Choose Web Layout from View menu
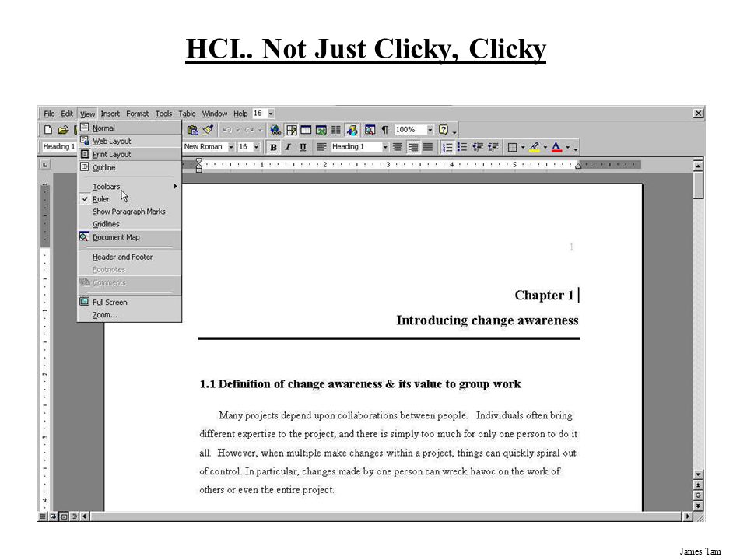Image resolution: width=747 pixels, height=560 pixels. (129, 141)
